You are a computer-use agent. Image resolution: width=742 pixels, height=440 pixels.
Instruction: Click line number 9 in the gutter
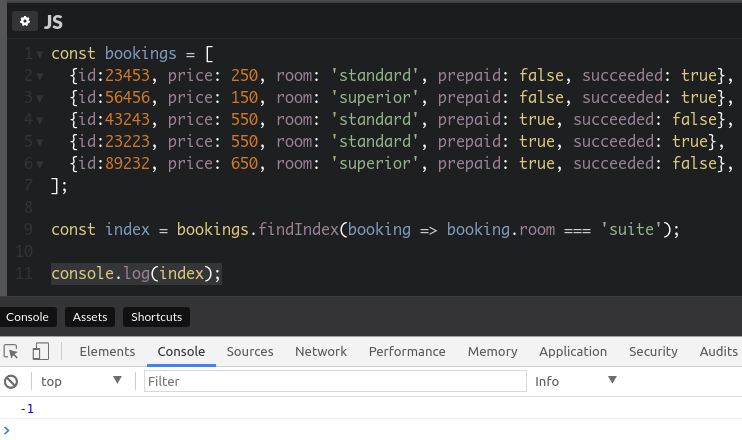[28, 229]
